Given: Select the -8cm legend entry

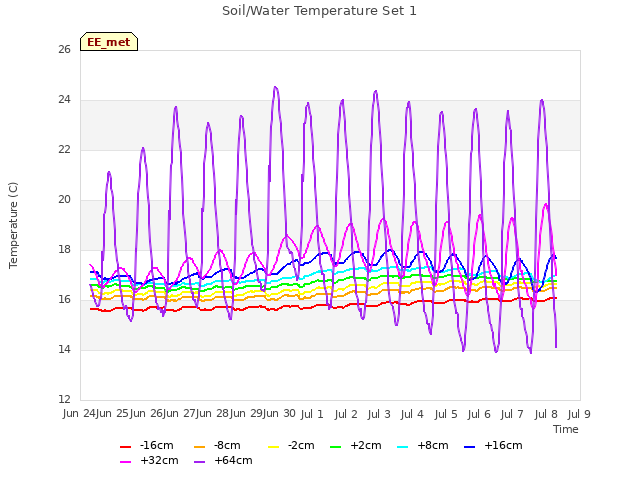Looking at the screenshot, I should (218, 445).
